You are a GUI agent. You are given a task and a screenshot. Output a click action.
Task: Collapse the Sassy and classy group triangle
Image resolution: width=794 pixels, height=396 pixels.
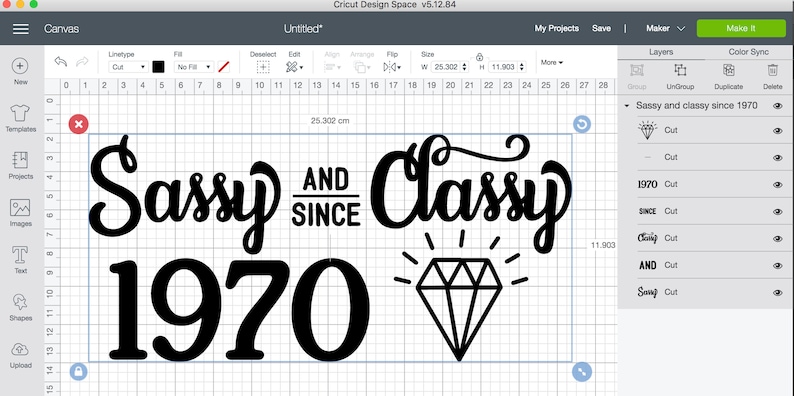[627, 106]
